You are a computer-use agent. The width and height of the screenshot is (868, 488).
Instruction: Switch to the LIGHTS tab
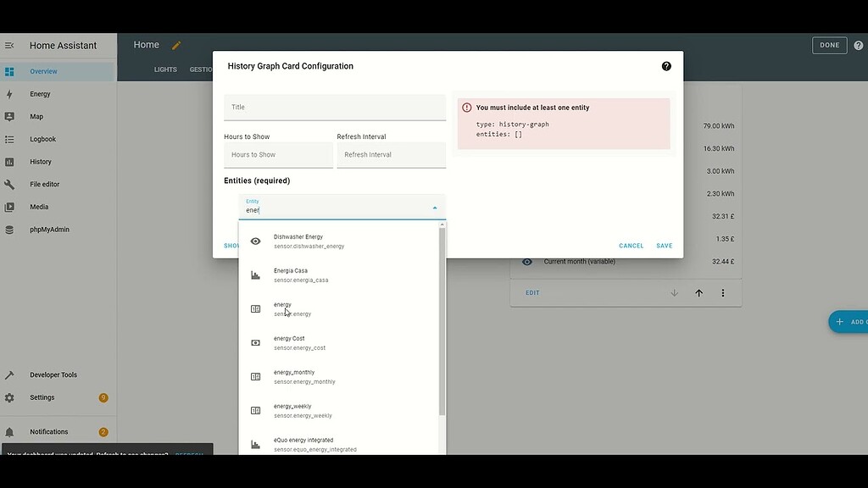pyautogui.click(x=165, y=69)
